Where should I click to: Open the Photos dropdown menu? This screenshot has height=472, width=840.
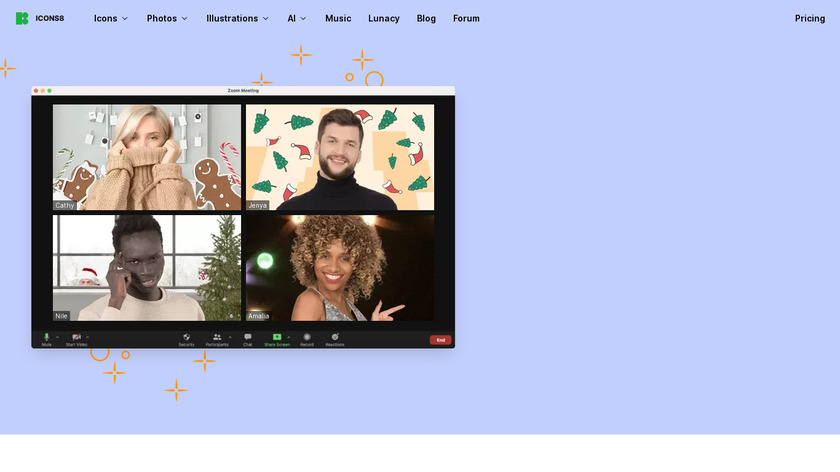167,18
